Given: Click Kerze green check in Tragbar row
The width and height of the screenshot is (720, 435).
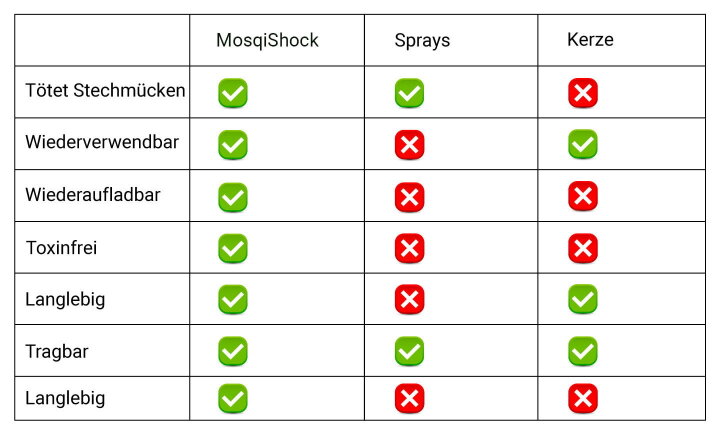Looking at the screenshot, I should click(583, 351).
